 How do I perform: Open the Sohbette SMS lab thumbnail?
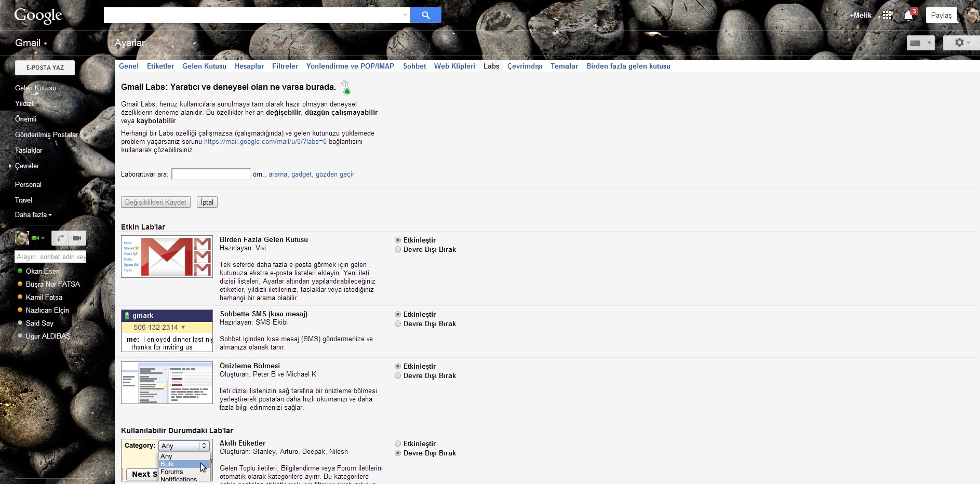pos(167,331)
